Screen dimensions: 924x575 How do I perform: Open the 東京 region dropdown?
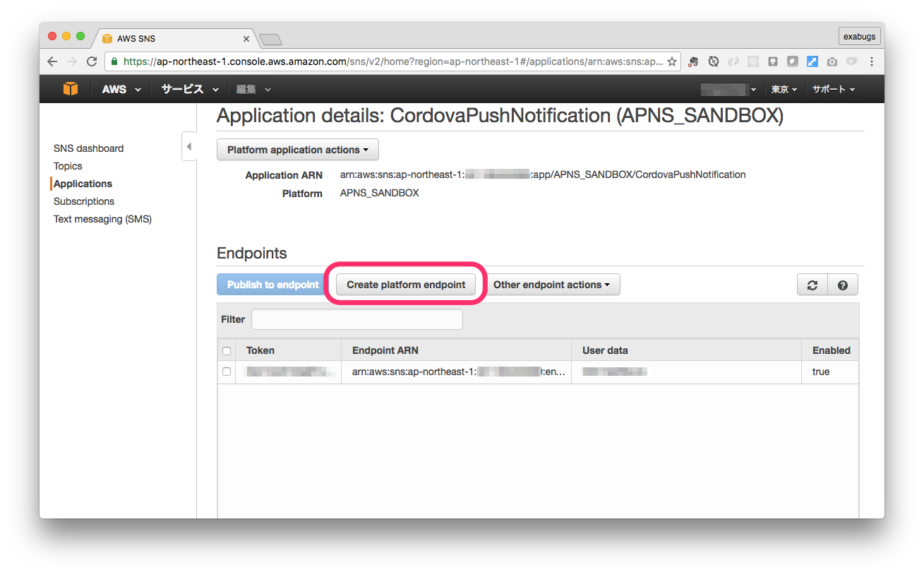point(784,89)
